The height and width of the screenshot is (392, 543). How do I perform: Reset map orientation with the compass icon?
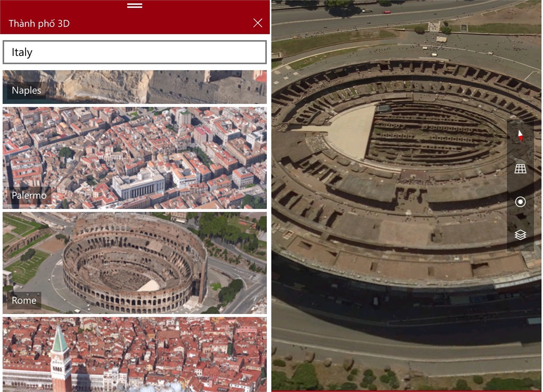click(520, 136)
